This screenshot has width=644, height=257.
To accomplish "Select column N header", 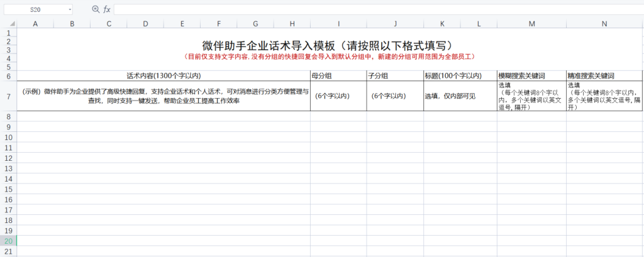I will 604,24.
